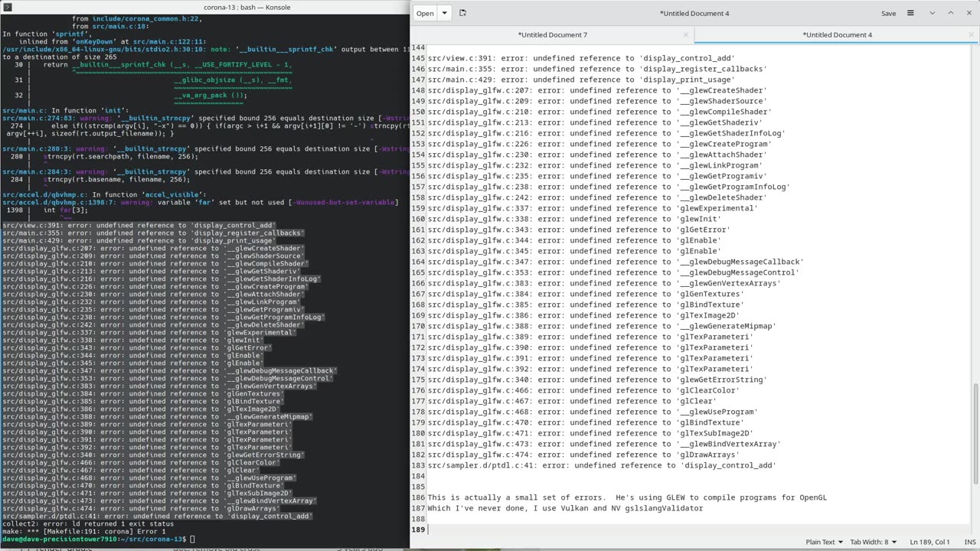
Task: Click 'make: *** [Makefile:191: corona] Error 1' in Konsole
Action: coord(83,532)
